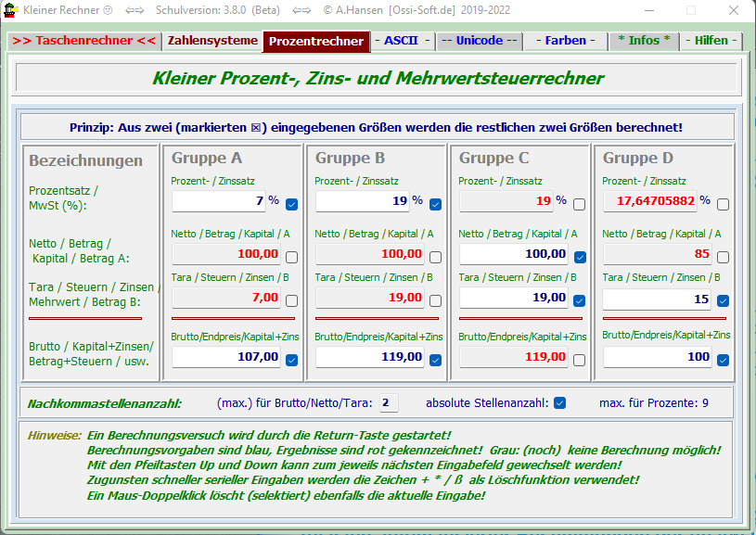Viewport: 756px width, 535px height.
Task: Show the Hilfen tab
Action: tap(711, 41)
